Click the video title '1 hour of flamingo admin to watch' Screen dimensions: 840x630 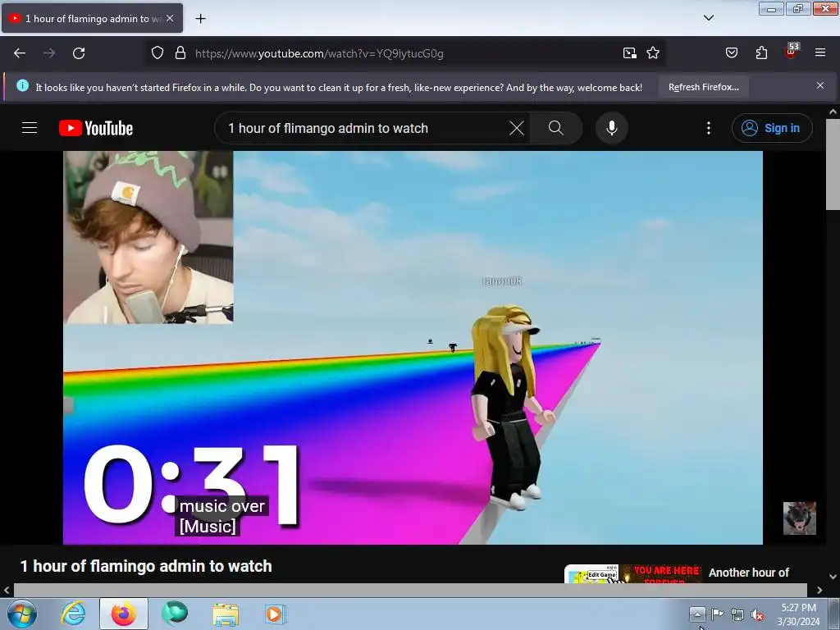(146, 566)
